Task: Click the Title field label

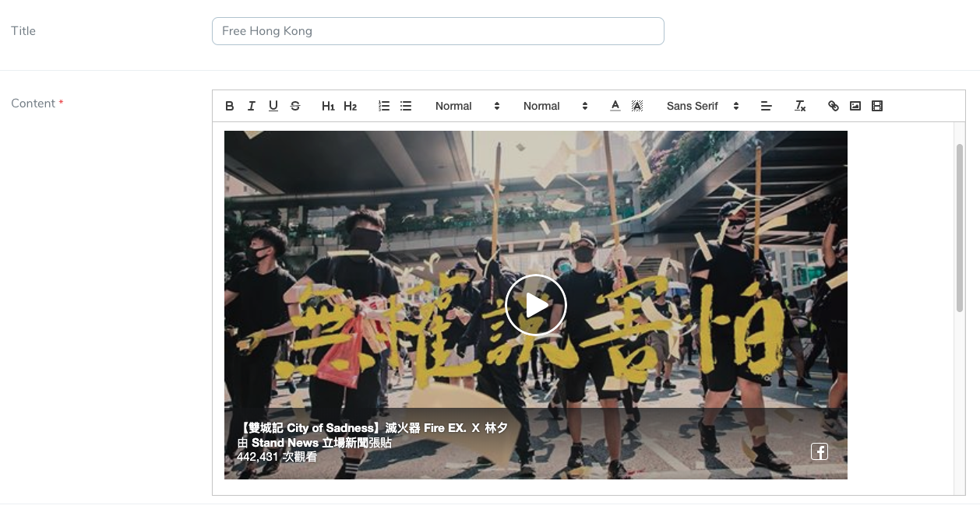Action: click(x=23, y=31)
